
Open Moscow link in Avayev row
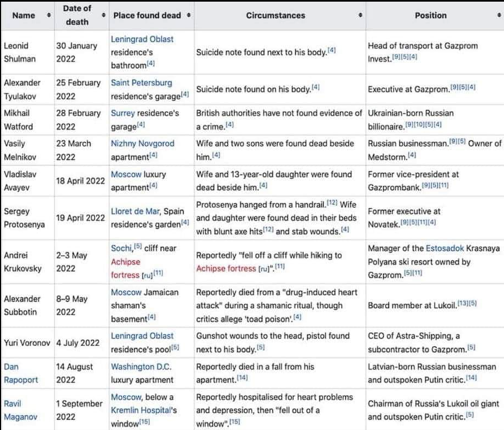click(x=126, y=174)
